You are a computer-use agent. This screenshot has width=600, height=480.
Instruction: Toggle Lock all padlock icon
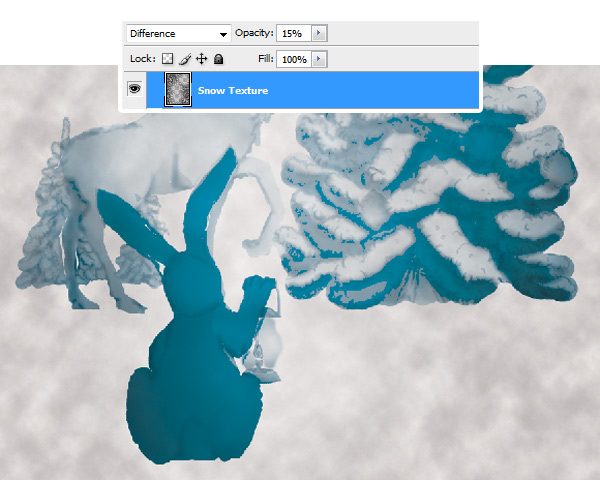(218, 59)
